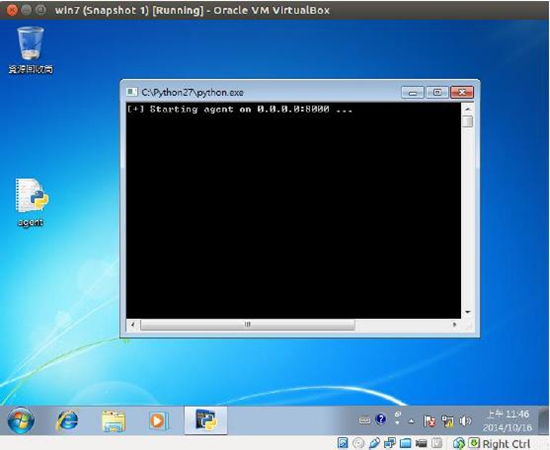Image resolution: width=550 pixels, height=450 pixels.
Task: Click VirtualBox mouse integration status icon
Action: tap(458, 443)
